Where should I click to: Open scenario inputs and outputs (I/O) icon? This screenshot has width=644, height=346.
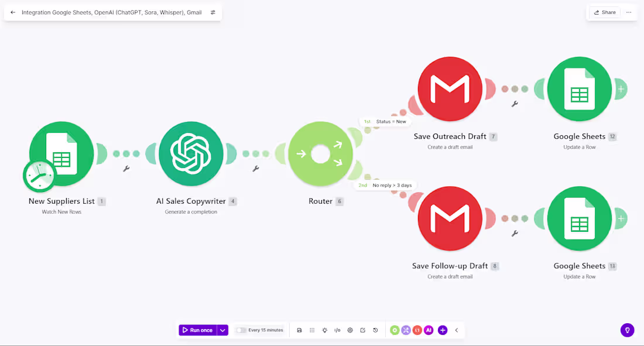tap(337, 330)
